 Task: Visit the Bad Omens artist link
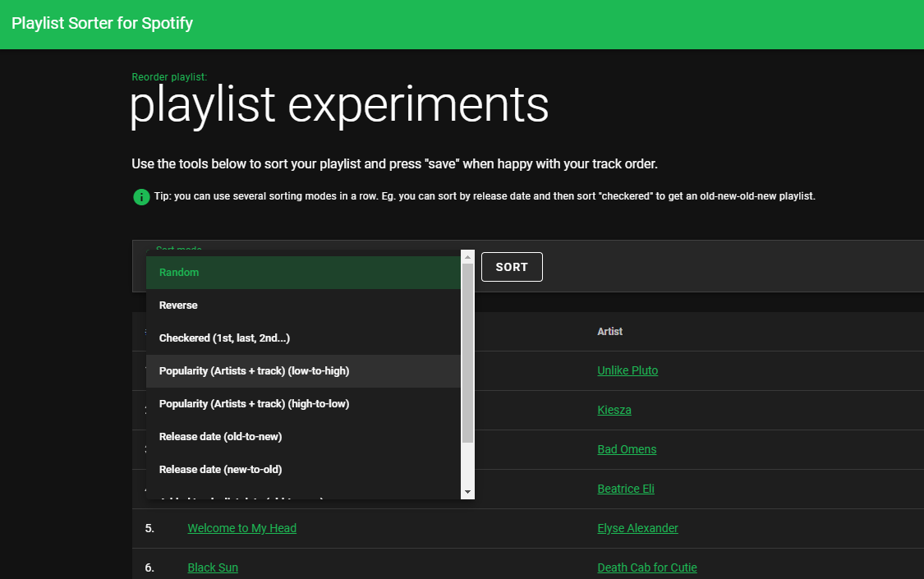tap(627, 449)
